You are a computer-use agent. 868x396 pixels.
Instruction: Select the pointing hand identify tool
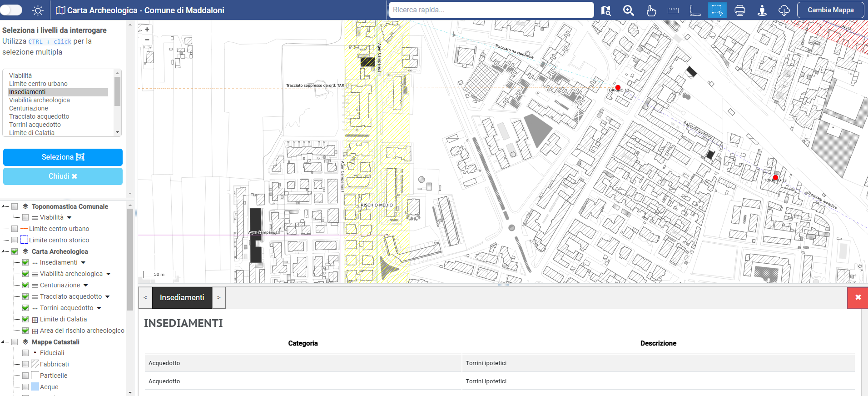651,10
